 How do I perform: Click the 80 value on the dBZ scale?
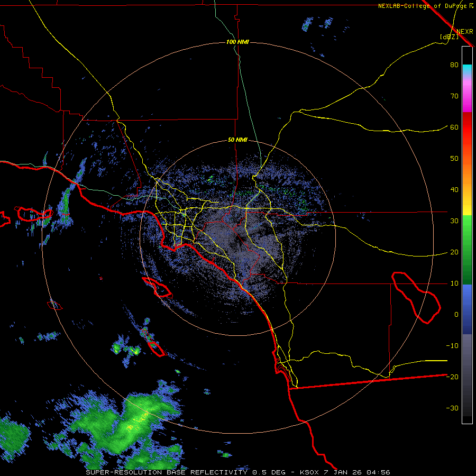pos(454,65)
